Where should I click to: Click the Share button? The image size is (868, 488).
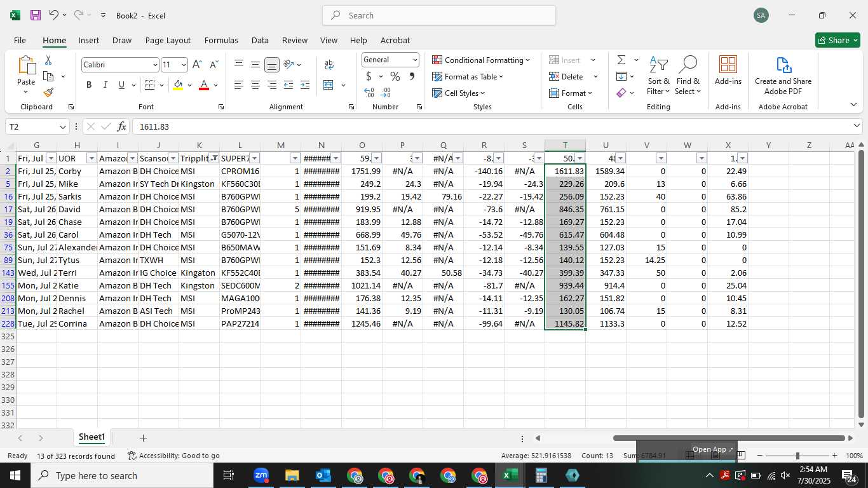tap(837, 40)
